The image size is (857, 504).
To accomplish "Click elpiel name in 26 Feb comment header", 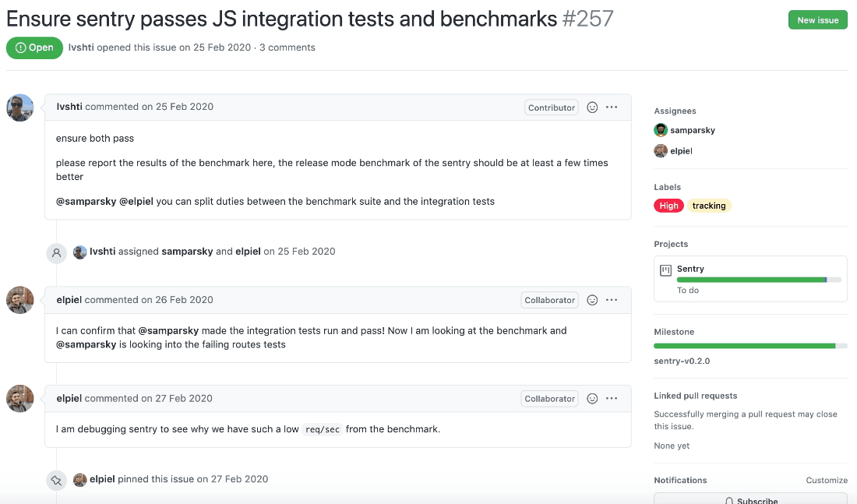I will click(x=69, y=300).
